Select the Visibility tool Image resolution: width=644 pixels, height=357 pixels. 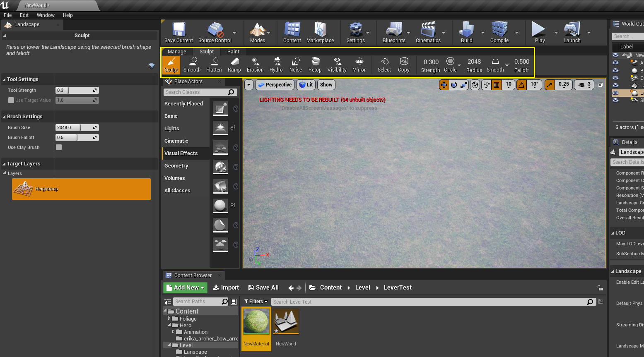point(337,65)
